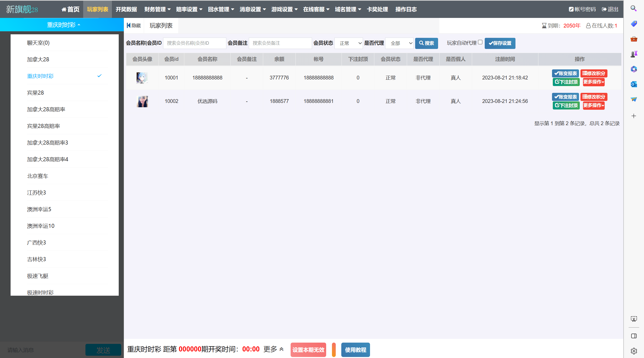Expand the 更多 arrow in bottom bar
Viewport: 644px width, 358px height.
click(282, 349)
